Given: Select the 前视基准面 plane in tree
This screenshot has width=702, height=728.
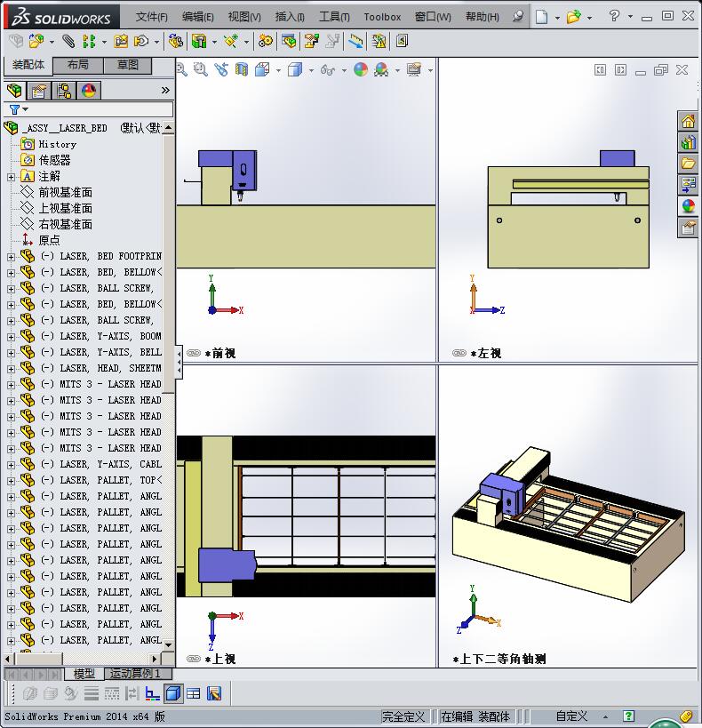Looking at the screenshot, I should (x=65, y=192).
